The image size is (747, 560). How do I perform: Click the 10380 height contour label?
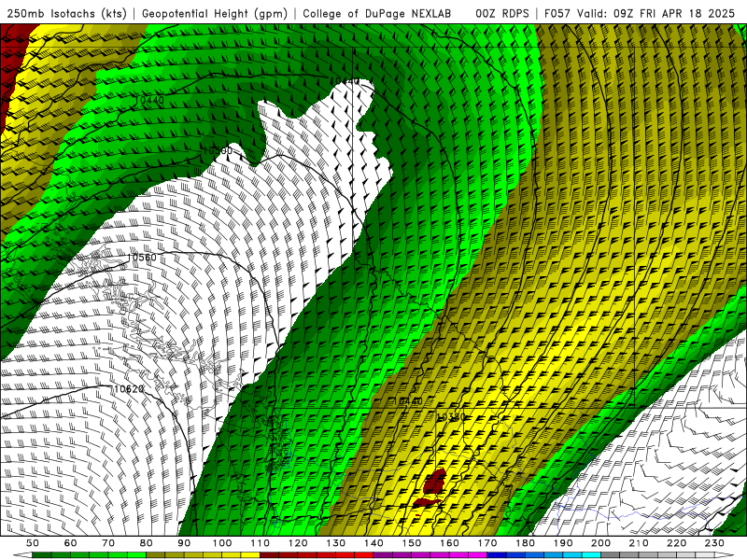451,417
